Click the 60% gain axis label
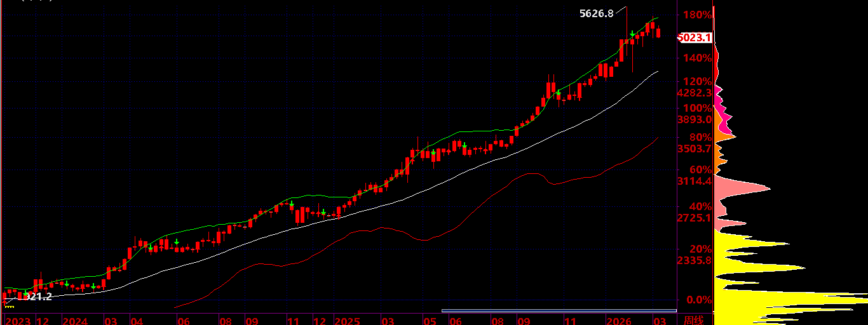The width and height of the screenshot is (868, 325). (x=700, y=169)
